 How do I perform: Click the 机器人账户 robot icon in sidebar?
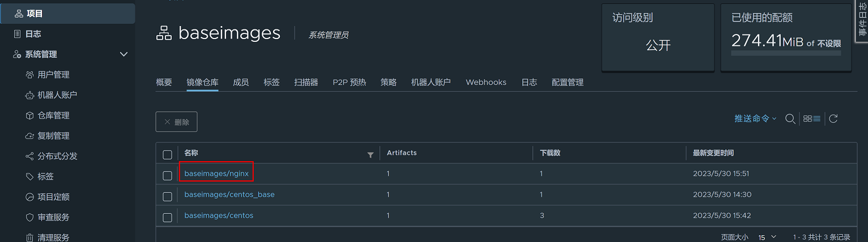(30, 95)
